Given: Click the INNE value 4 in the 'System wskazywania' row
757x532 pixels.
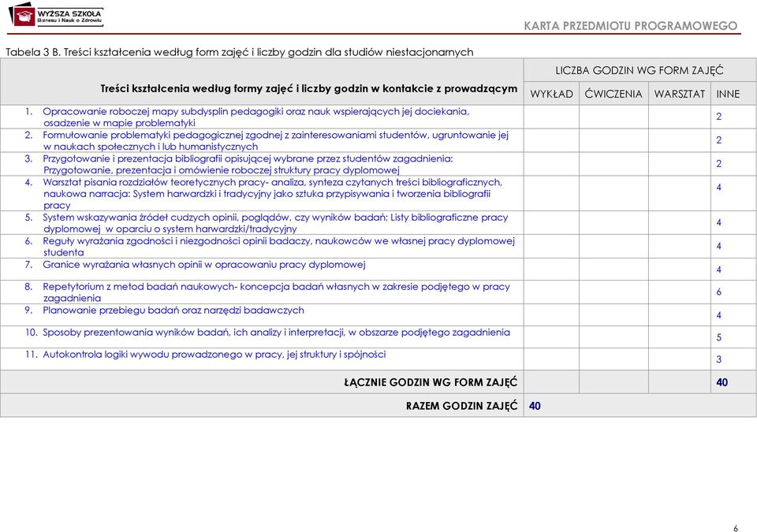Looking at the screenshot, I should pos(719,223).
